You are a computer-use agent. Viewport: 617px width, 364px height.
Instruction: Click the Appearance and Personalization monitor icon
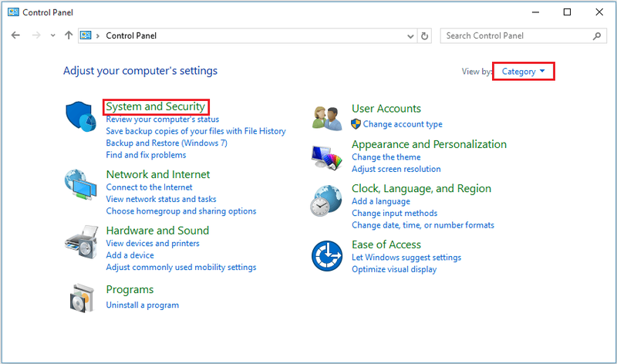[x=326, y=157]
